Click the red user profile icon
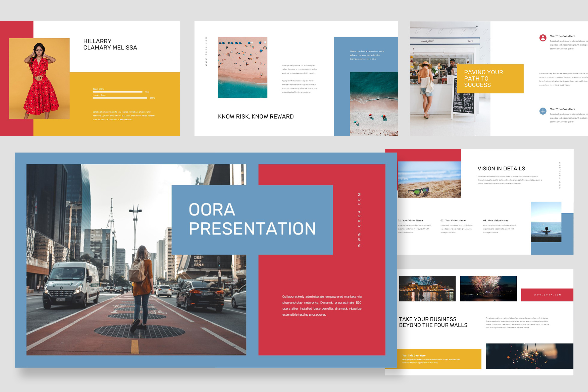The height and width of the screenshot is (392, 588). pyautogui.click(x=543, y=38)
